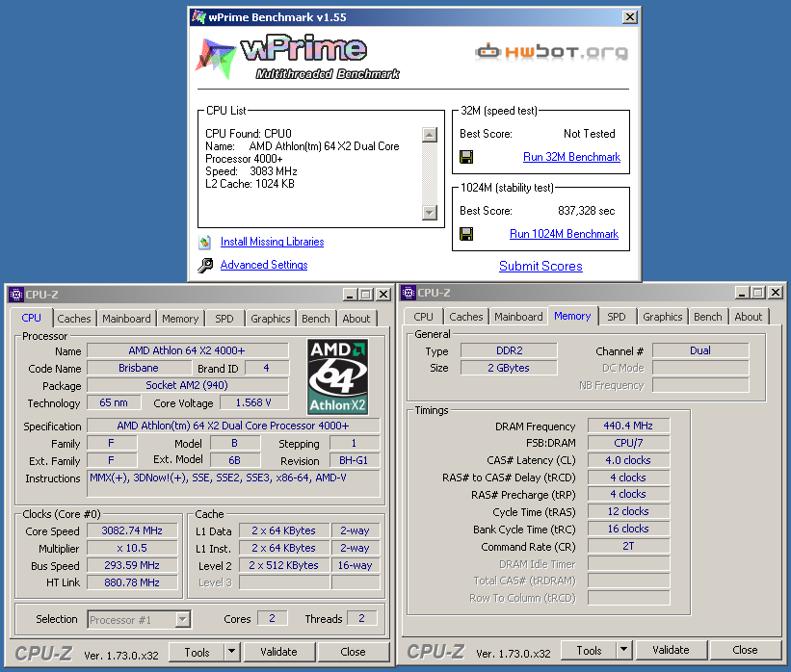Click Validate button in left CPU-Z
Viewport: 791px width, 672px height.
tap(279, 652)
